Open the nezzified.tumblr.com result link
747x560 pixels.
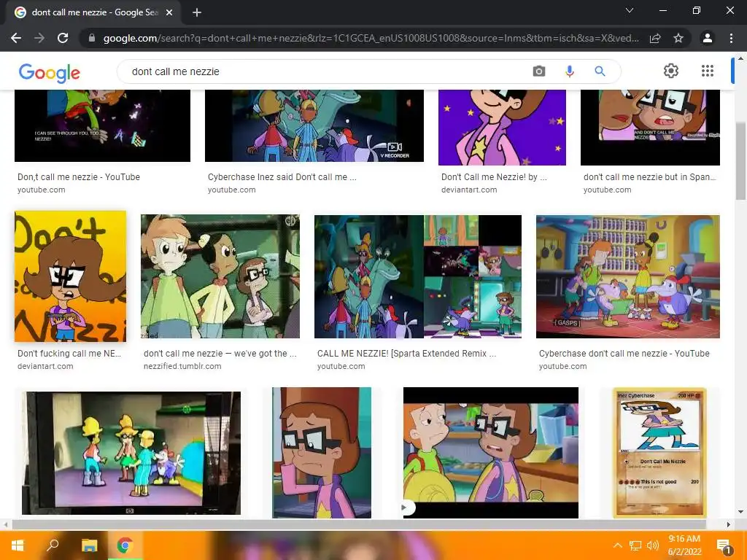tap(182, 366)
